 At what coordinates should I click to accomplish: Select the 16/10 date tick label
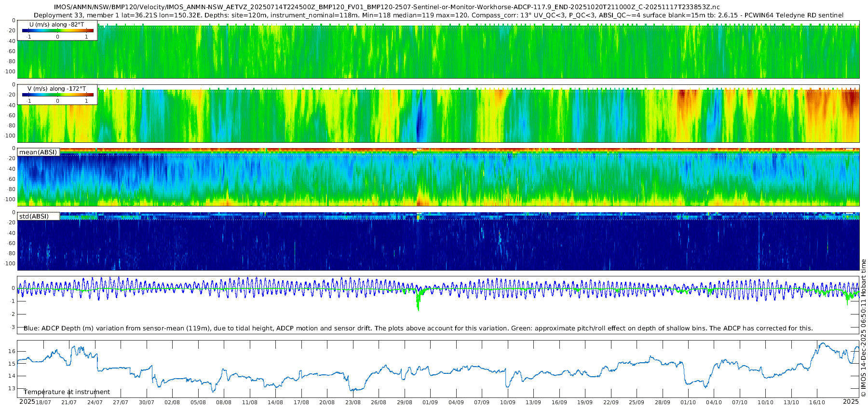coord(817,402)
